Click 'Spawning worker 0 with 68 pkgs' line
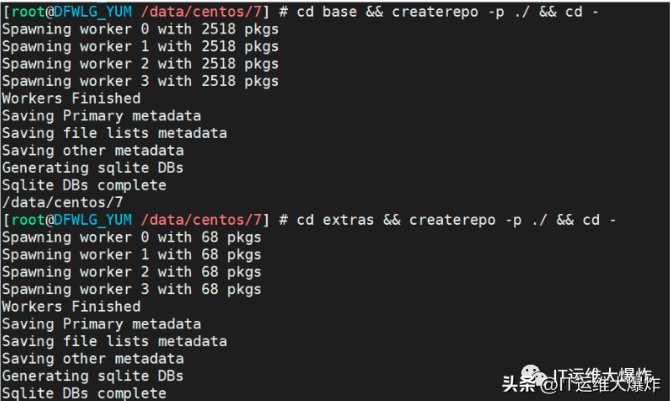The height and width of the screenshot is (401, 671). (x=131, y=237)
